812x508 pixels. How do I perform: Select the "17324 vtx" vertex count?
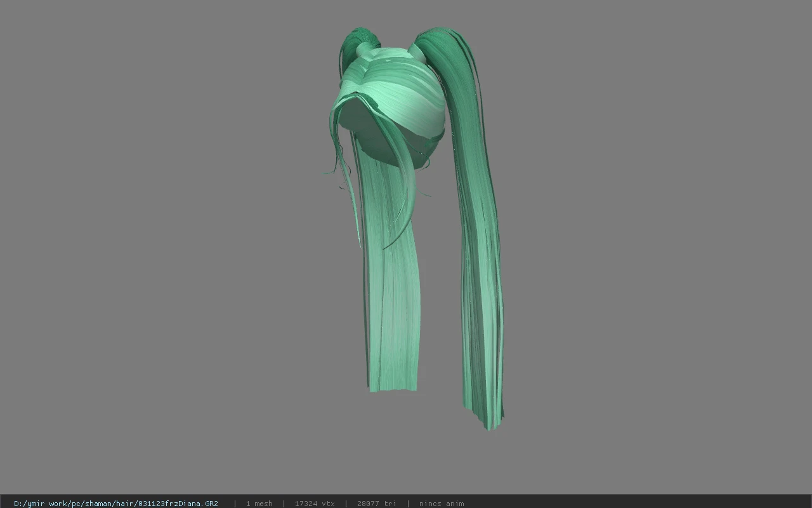[x=315, y=504]
